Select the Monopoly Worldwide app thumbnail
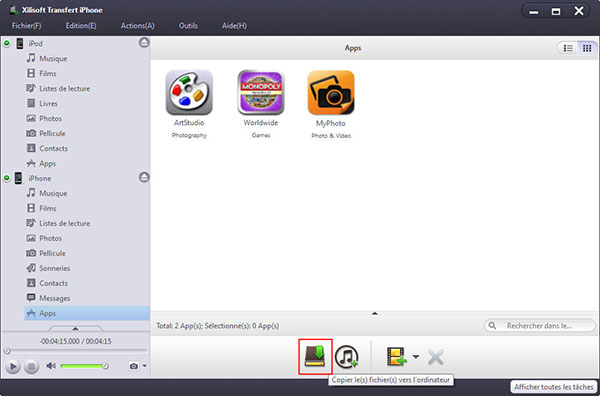600x396 pixels. (x=261, y=93)
